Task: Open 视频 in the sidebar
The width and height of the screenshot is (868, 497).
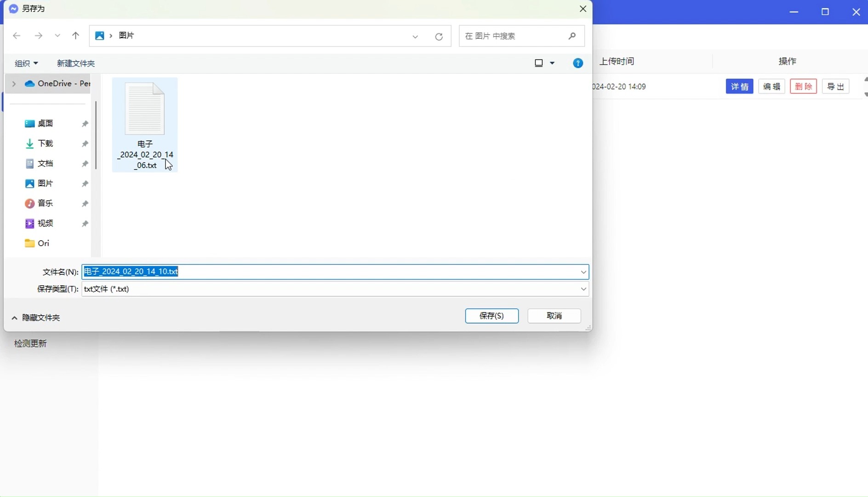Action: point(45,223)
